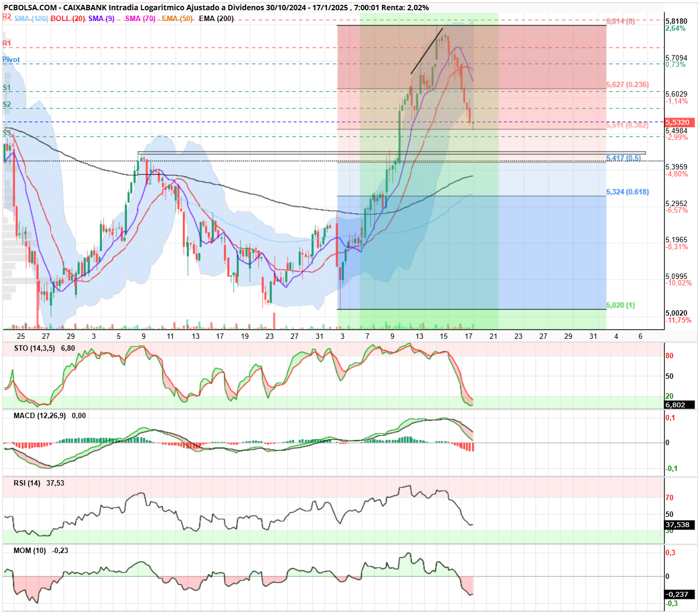700x614 pixels.
Task: Click the SMA (70) legend entry
Action: click(x=140, y=18)
